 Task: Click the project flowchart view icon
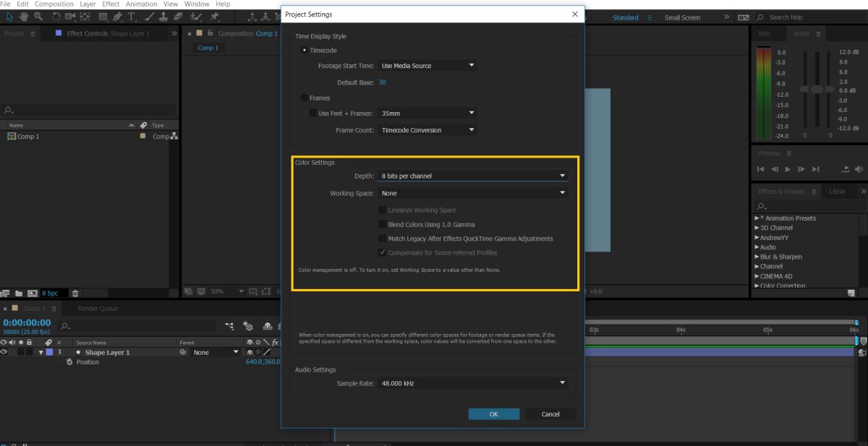[x=174, y=136]
